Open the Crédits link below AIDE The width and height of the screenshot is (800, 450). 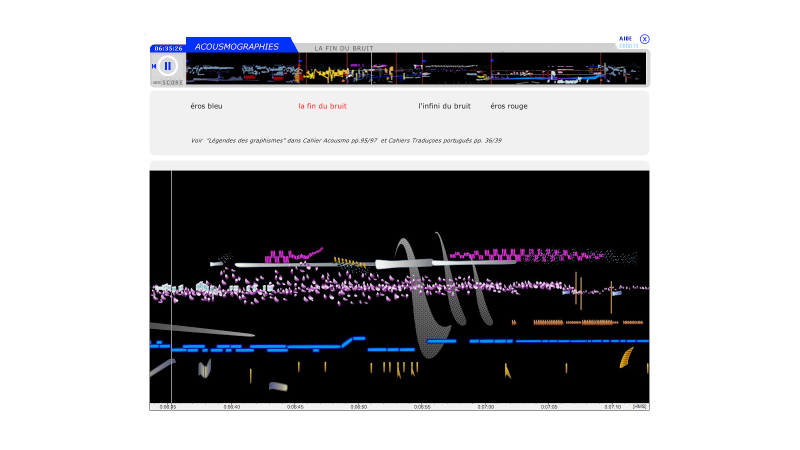coord(626,46)
